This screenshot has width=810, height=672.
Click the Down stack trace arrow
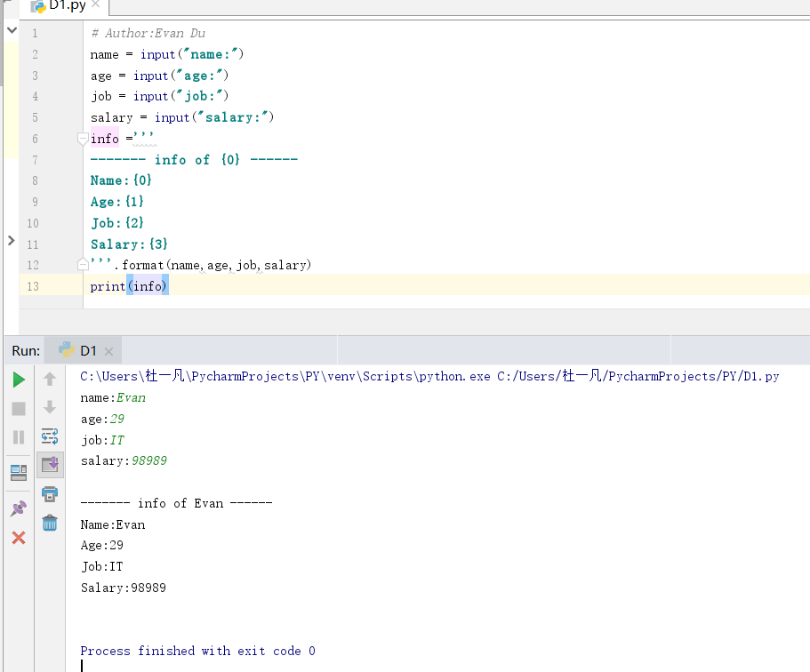click(x=50, y=408)
